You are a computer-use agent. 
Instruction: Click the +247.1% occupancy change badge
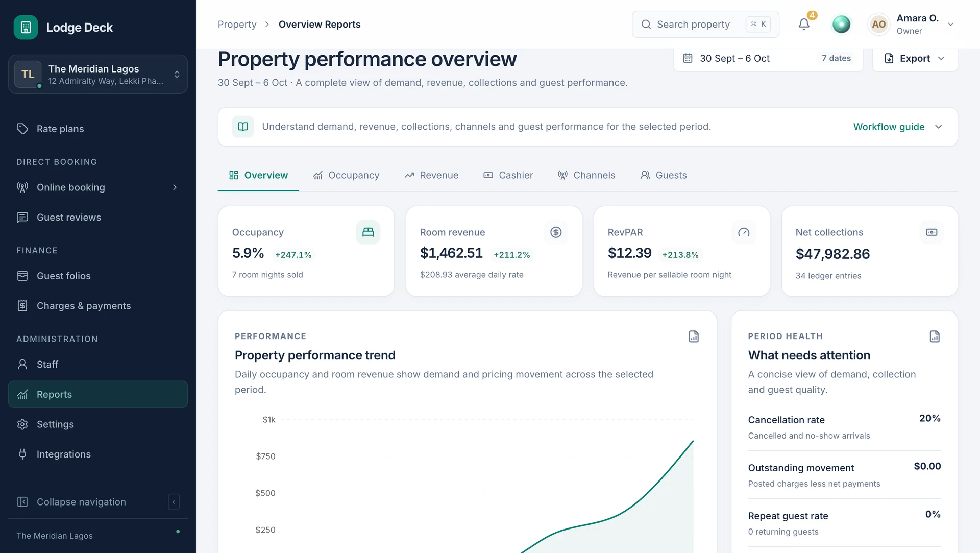point(293,255)
